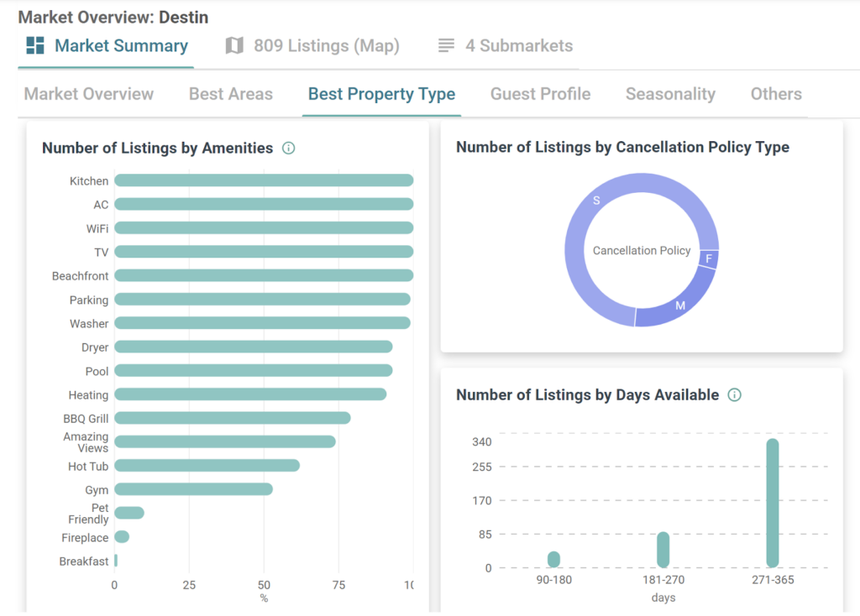The width and height of the screenshot is (860, 616).
Task: Click the Gym amenity bar
Action: point(193,489)
